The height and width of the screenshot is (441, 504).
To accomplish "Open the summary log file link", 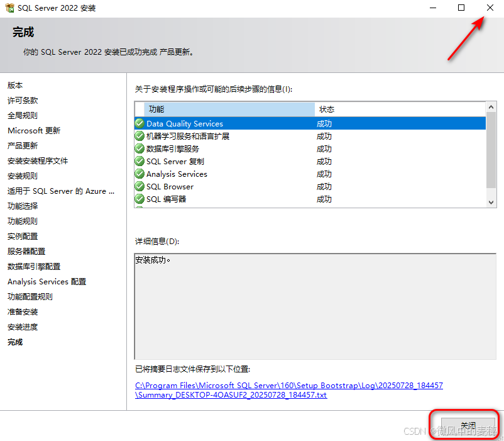I will pos(288,390).
